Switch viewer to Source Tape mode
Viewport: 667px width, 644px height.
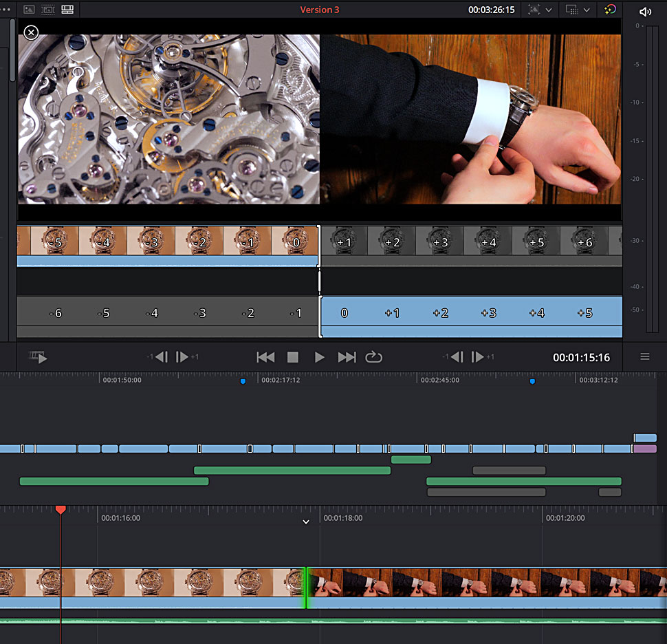(48, 10)
